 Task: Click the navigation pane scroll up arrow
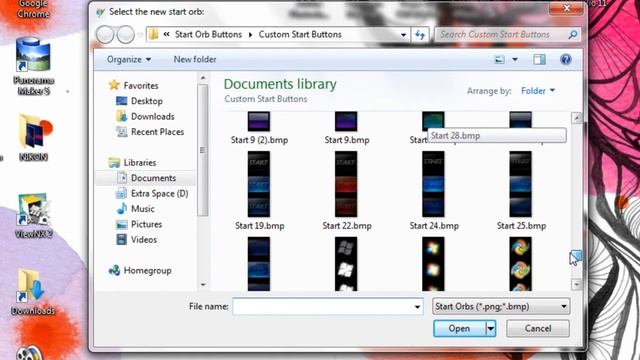[203, 78]
